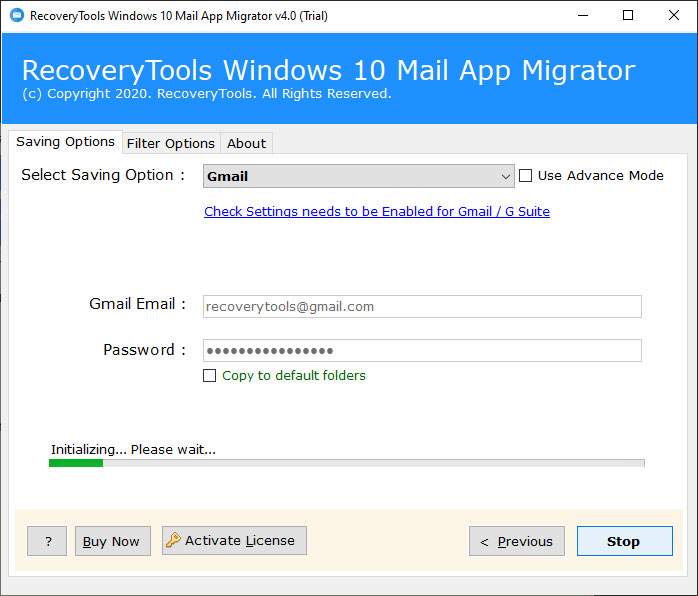Click the Gmail Email label
The height and width of the screenshot is (596, 698).
(x=137, y=304)
